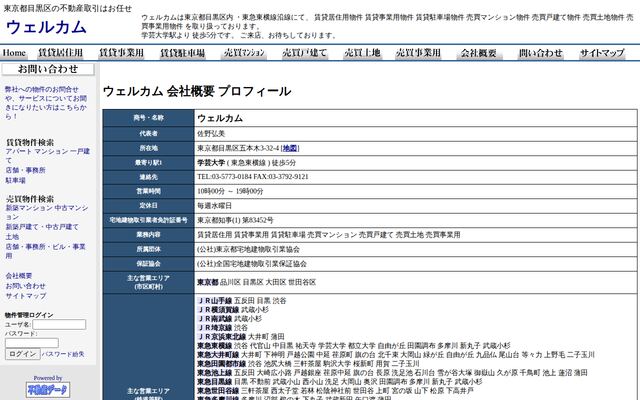
Task: Select the 東急大井町線 route label
Action: (218, 355)
